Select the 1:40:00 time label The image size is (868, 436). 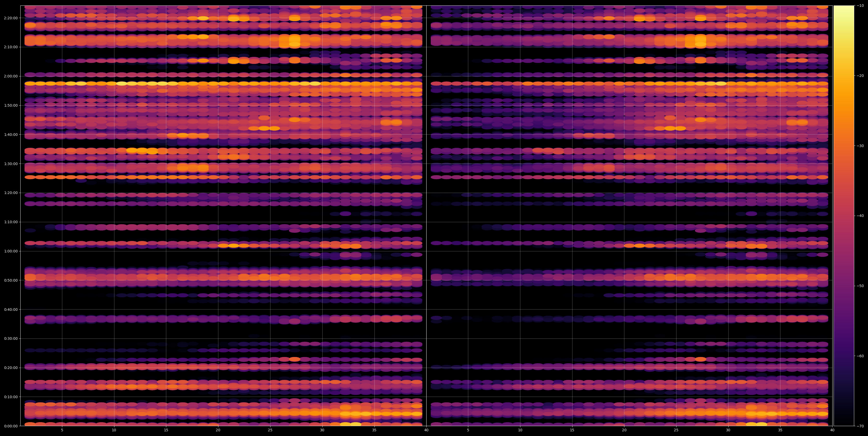click(11, 135)
